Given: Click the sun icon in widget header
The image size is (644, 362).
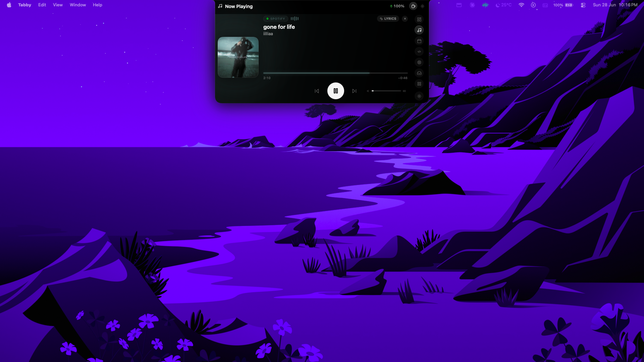Looking at the screenshot, I should [423, 6].
